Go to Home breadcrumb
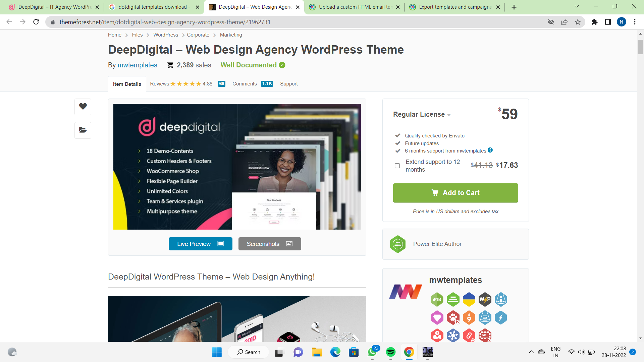Viewport: 644px width, 362px height. (115, 35)
